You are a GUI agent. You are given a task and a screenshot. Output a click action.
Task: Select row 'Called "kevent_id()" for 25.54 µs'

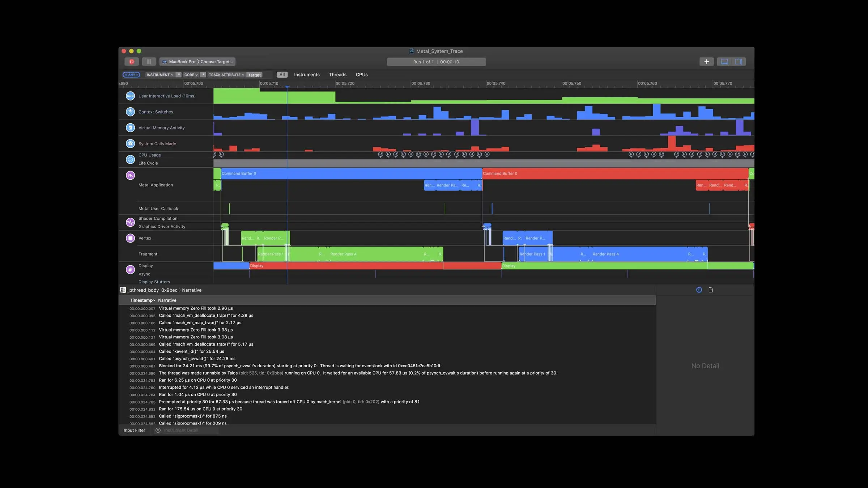387,351
